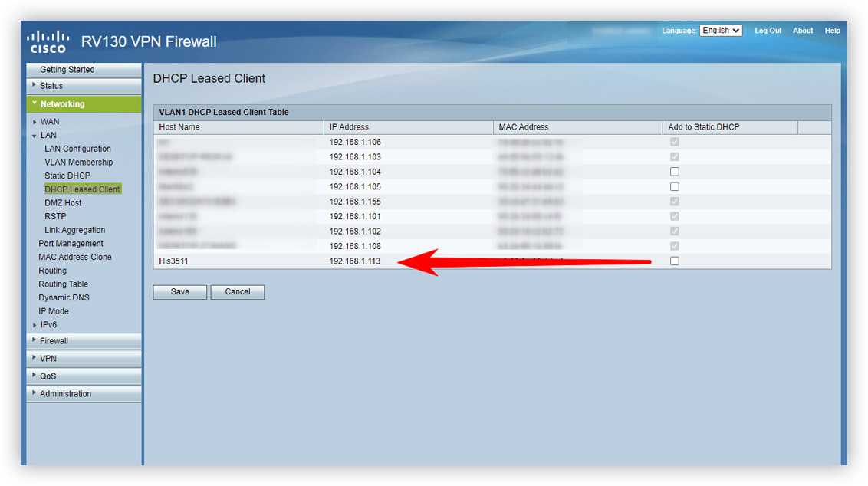Toggle static DHCP checkbox for 192.168.1.106

tap(674, 143)
